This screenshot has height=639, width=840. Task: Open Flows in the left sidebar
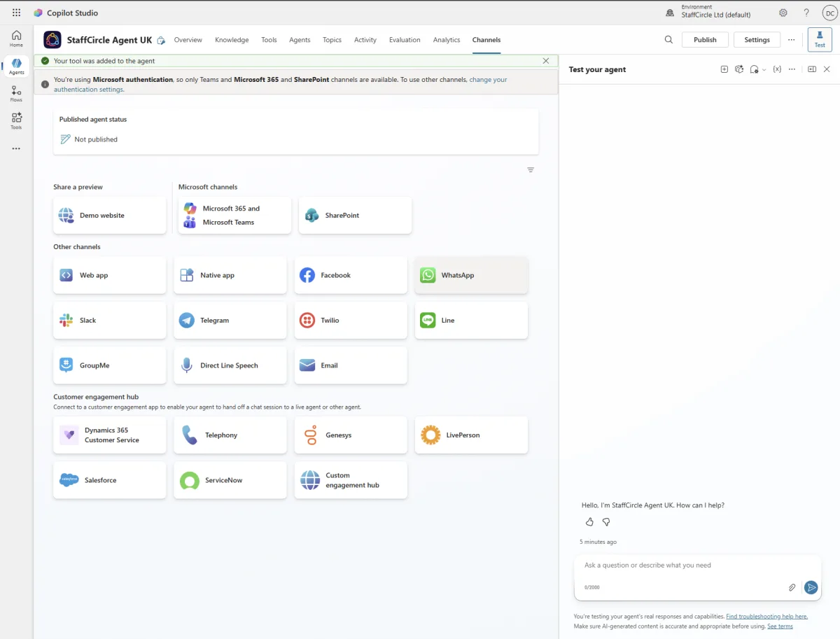pyautogui.click(x=16, y=94)
